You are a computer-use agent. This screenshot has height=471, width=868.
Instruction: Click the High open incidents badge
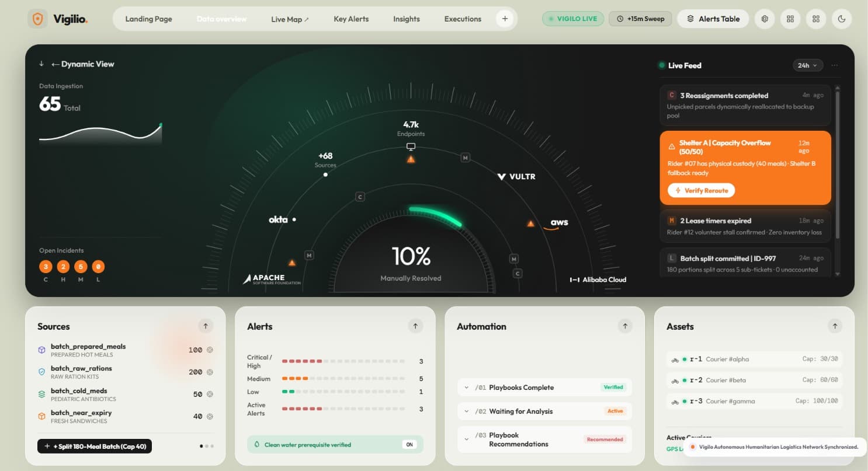click(x=63, y=267)
